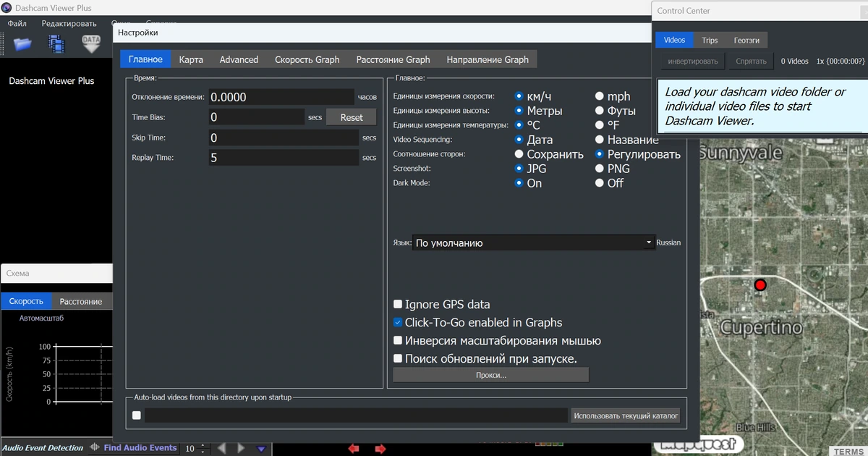
Task: Click the Автомасштаб label in graph
Action: (42, 318)
